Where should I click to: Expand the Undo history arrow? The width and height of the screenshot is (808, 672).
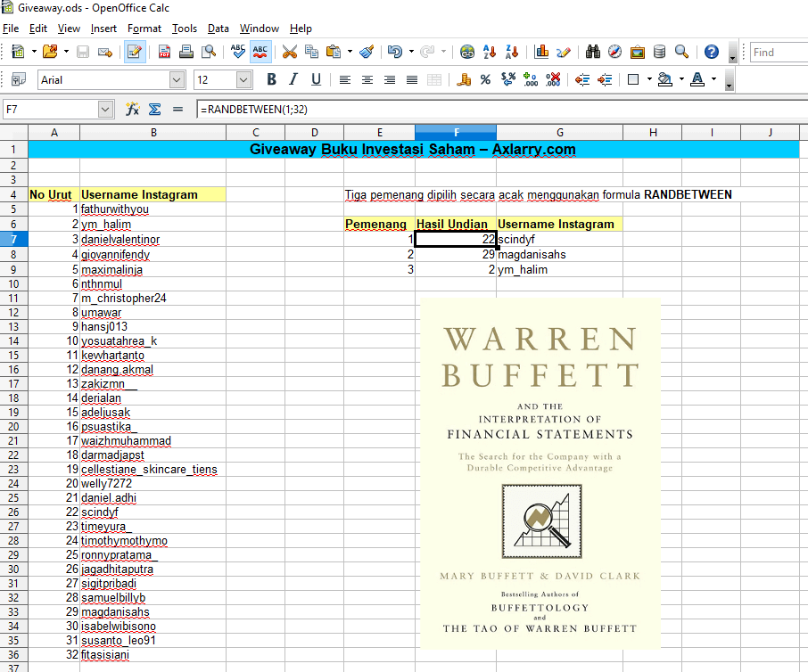tap(411, 52)
